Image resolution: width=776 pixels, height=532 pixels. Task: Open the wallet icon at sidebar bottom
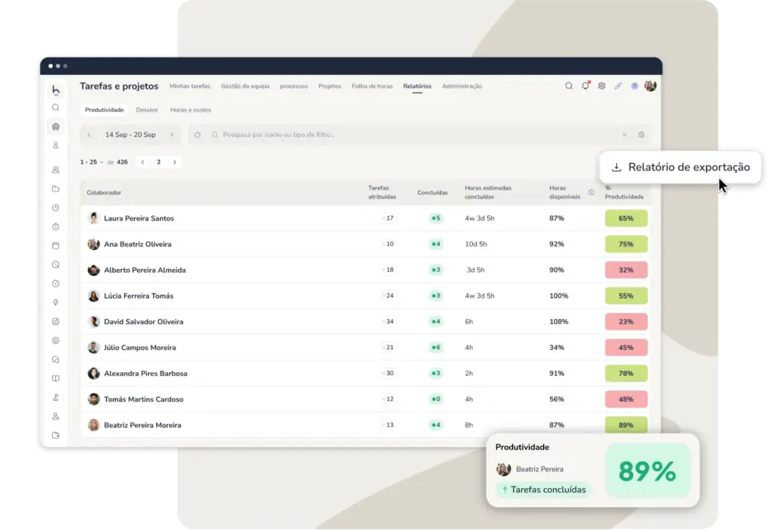click(x=56, y=436)
